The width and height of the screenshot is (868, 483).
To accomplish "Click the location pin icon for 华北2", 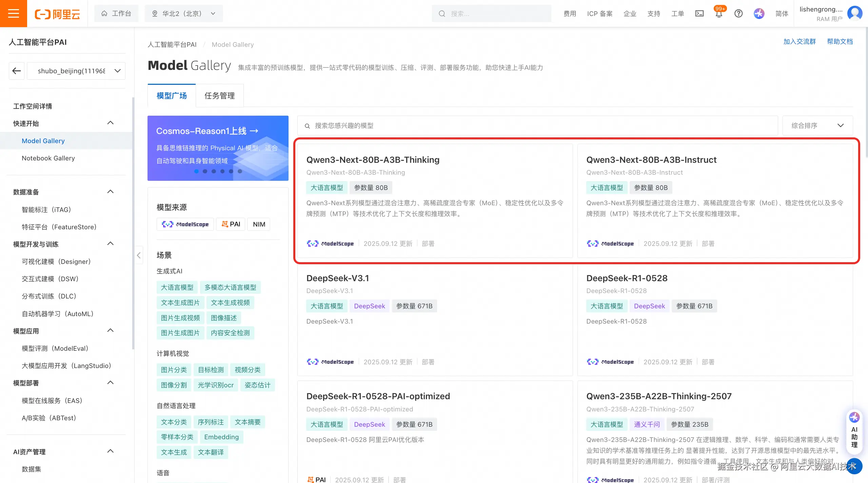I will coord(155,14).
